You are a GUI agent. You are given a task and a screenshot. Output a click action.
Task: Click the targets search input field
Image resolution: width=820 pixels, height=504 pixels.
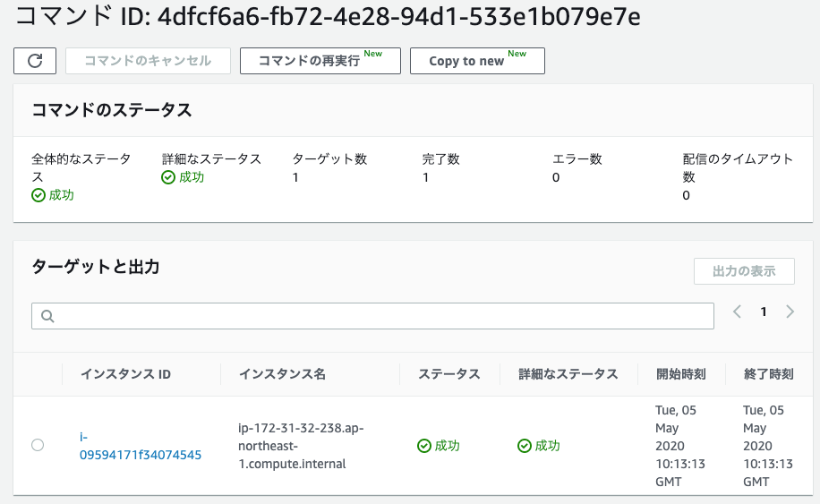(x=373, y=316)
